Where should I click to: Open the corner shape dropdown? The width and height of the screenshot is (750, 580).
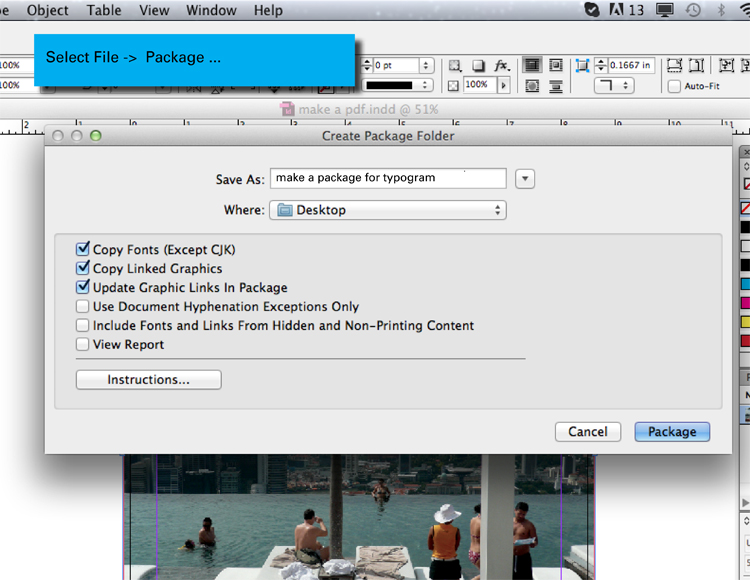(x=614, y=86)
